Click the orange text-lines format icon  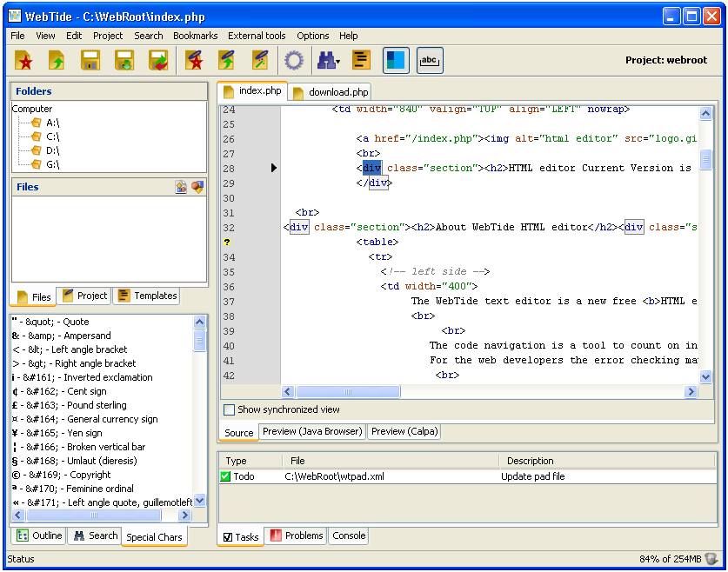pos(361,60)
